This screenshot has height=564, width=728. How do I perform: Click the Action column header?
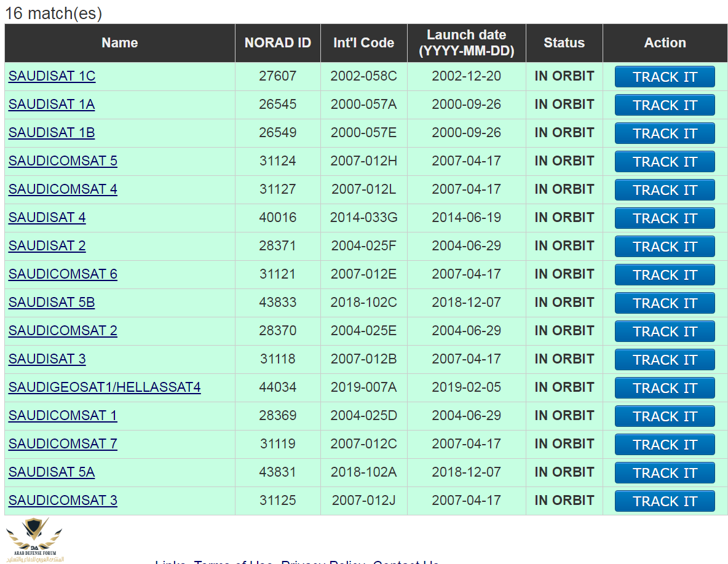(x=665, y=42)
